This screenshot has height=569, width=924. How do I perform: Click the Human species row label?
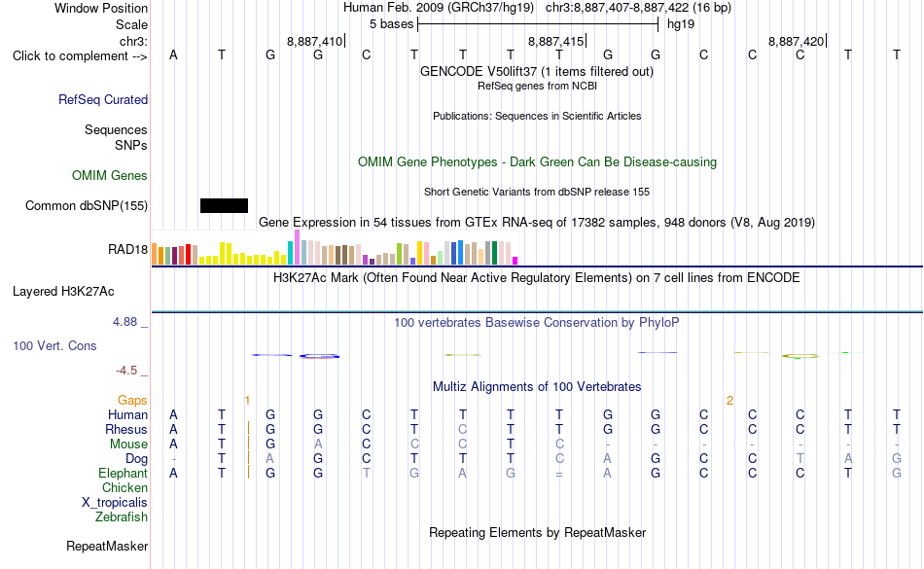pos(127,414)
